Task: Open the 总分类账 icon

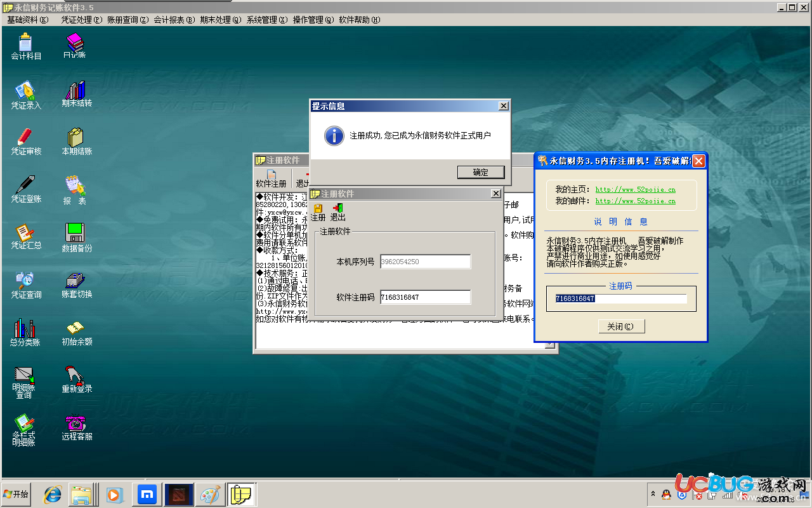Action: click(25, 333)
